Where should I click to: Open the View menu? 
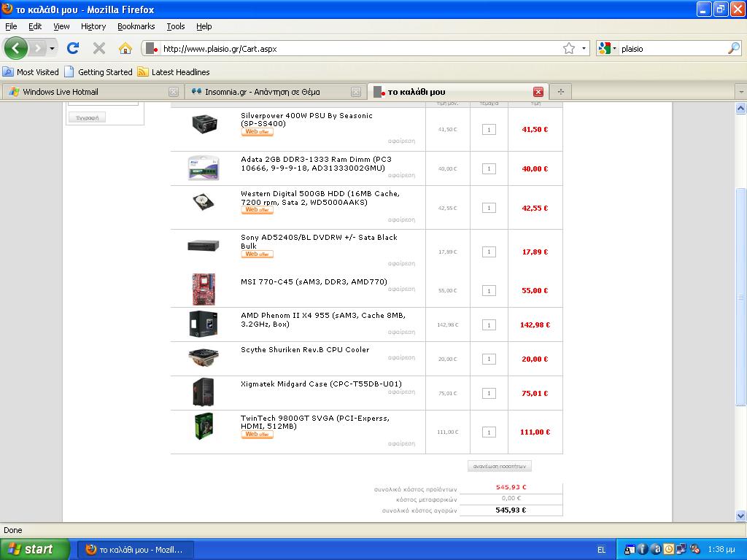pyautogui.click(x=61, y=26)
